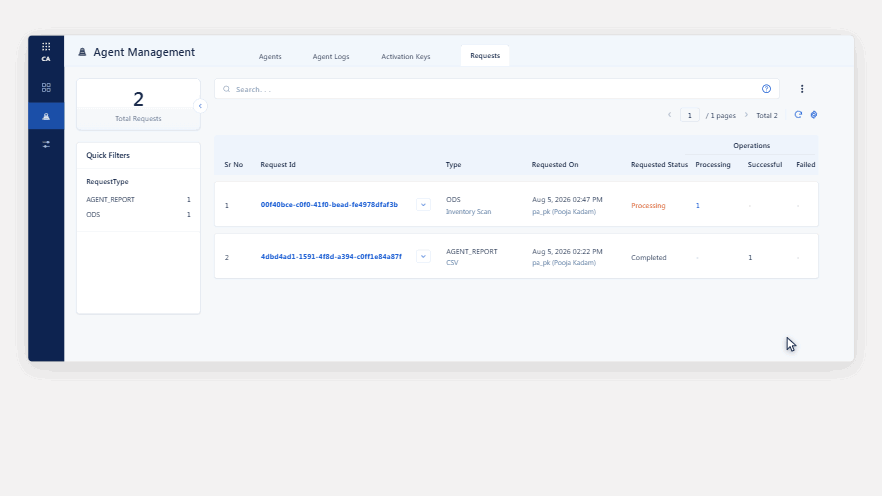Click the Inventory Scan subtype text
The image size is (882, 496).
coord(469,212)
